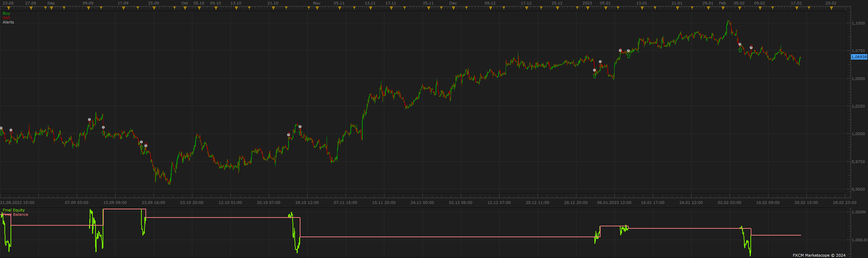Click the yellow triangle under 2023 label
This screenshot has height=258, width=868.
click(x=588, y=8)
